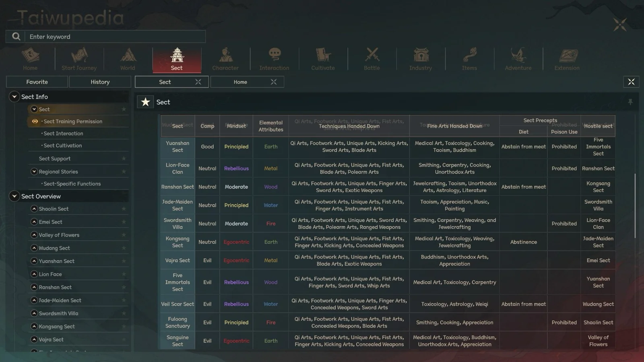Collapse the Sect Overview section
644x362 pixels.
(x=14, y=196)
